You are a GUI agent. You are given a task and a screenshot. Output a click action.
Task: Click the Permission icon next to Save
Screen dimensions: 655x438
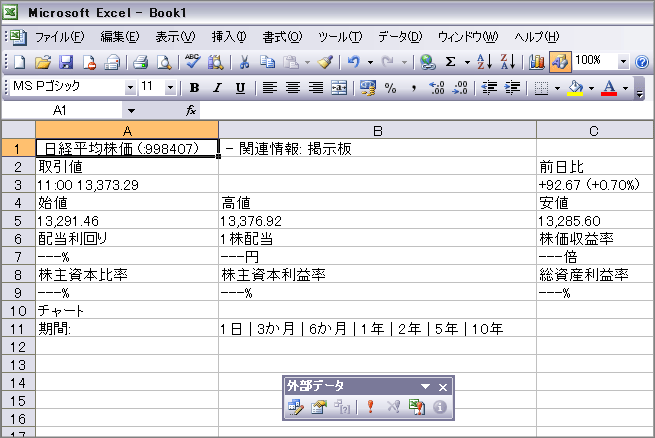coord(89,63)
